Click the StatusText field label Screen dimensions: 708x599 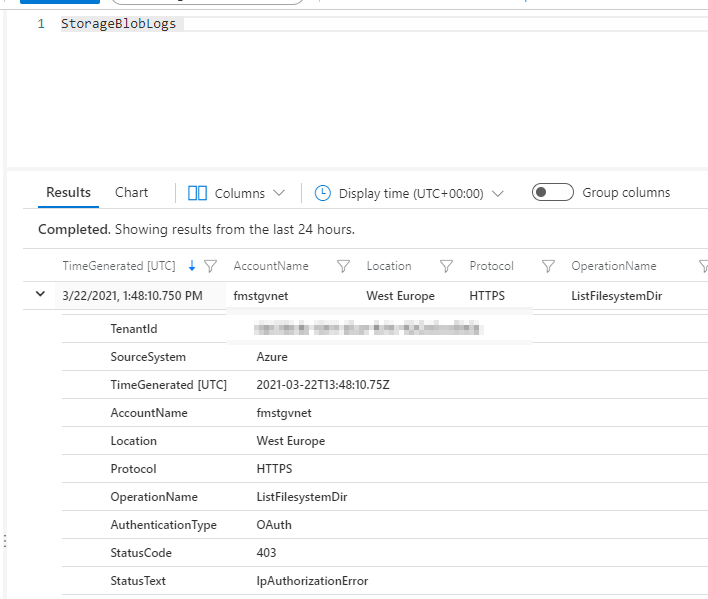pyautogui.click(x=138, y=580)
